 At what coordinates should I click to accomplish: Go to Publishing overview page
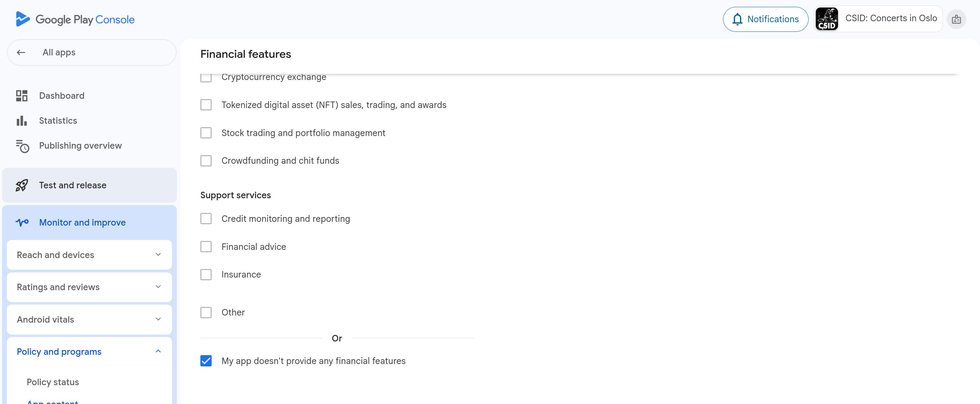pyautogui.click(x=80, y=146)
